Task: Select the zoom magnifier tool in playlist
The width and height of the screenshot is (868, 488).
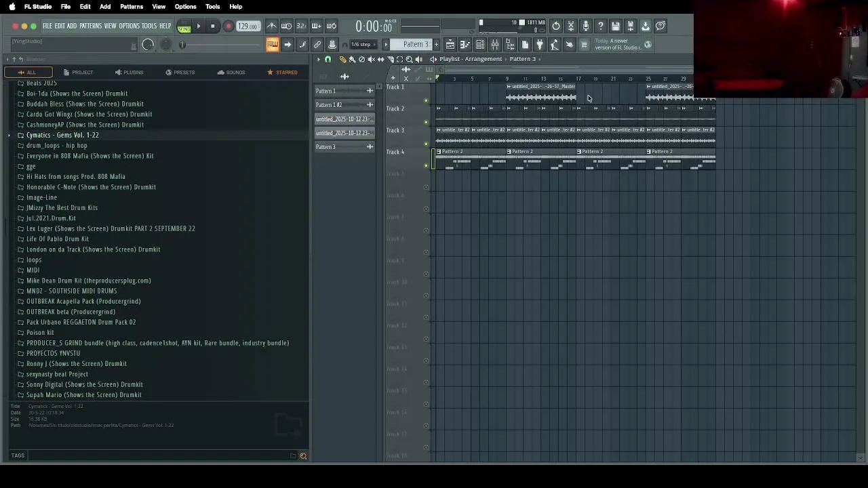Action: (409, 59)
